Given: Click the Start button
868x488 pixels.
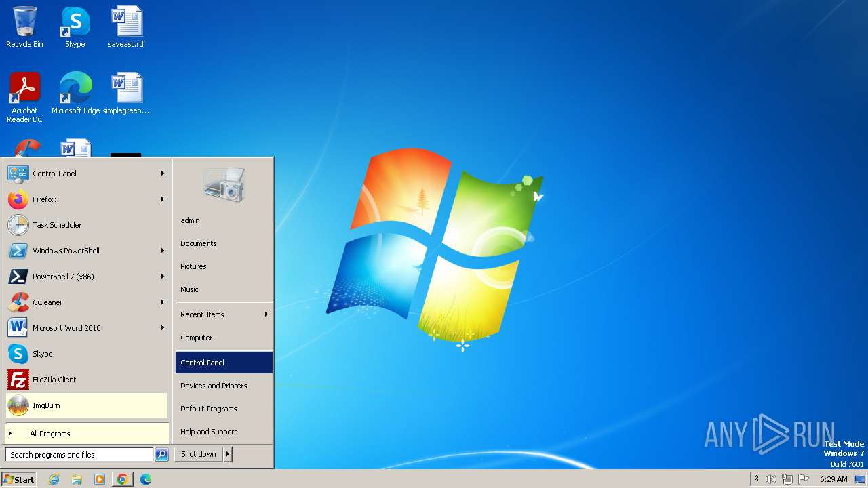Looking at the screenshot, I should pyautogui.click(x=19, y=479).
